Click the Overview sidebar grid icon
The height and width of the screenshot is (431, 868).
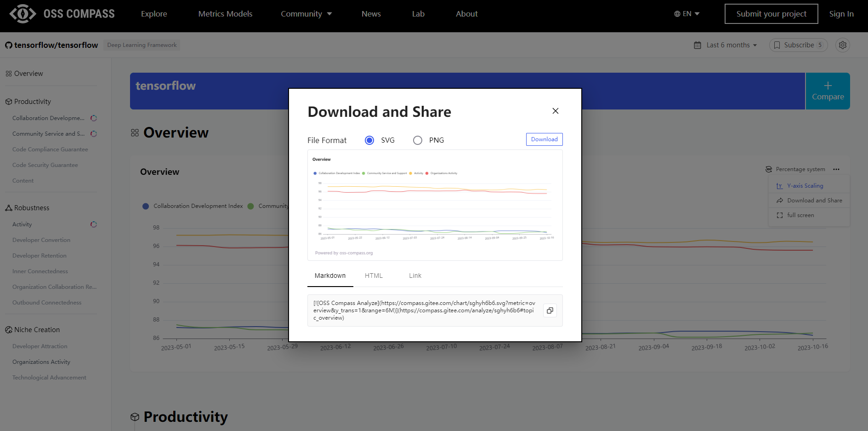coord(9,74)
